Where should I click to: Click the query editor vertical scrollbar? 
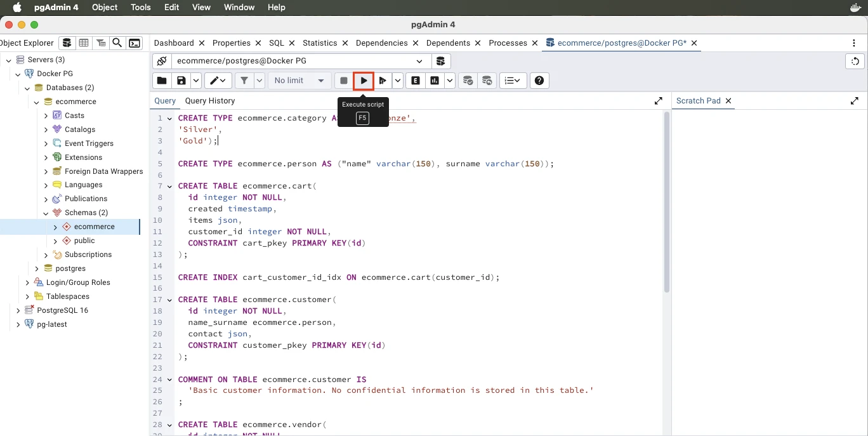coord(667,203)
